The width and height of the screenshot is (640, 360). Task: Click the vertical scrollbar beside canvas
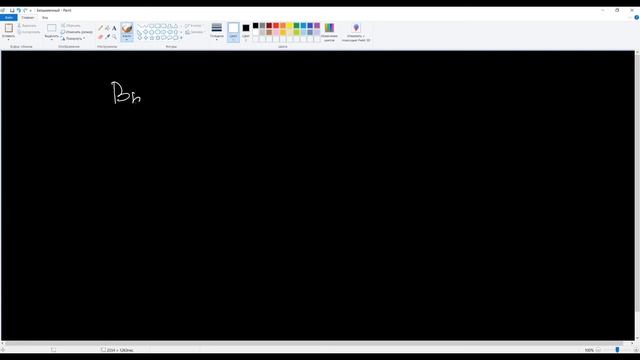tap(637, 184)
